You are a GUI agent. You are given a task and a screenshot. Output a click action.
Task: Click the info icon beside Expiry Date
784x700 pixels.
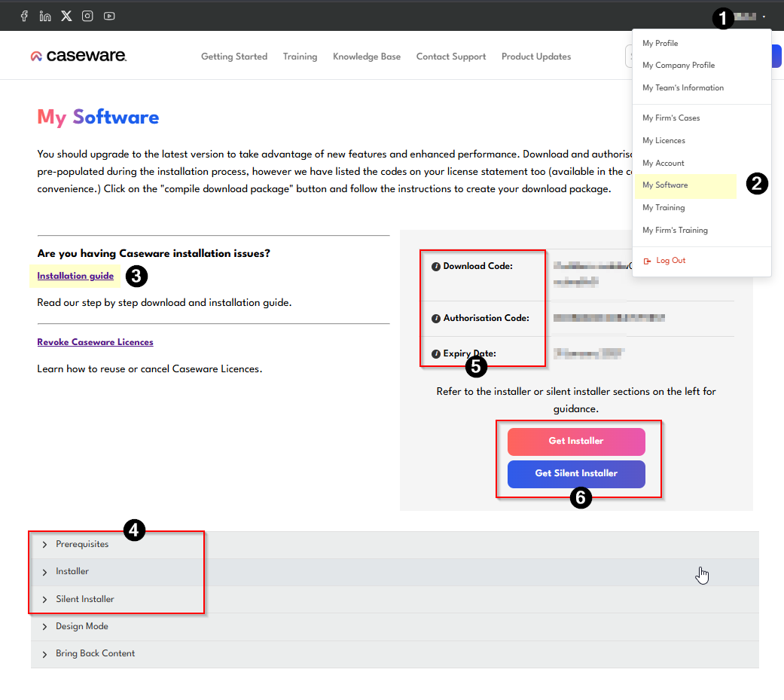(435, 354)
